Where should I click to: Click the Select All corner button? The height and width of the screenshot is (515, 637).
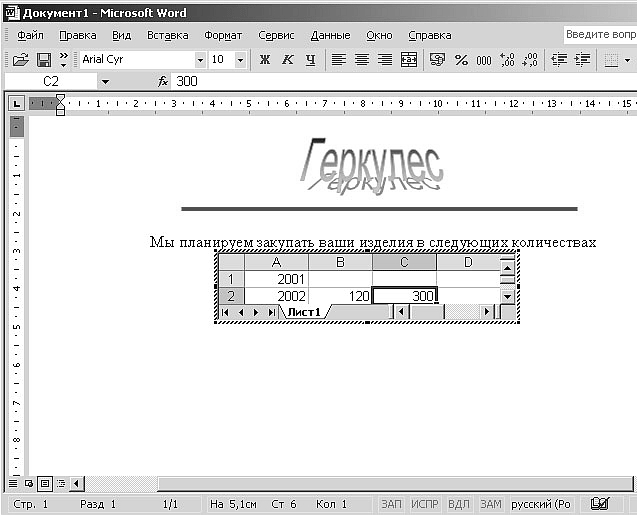231,262
